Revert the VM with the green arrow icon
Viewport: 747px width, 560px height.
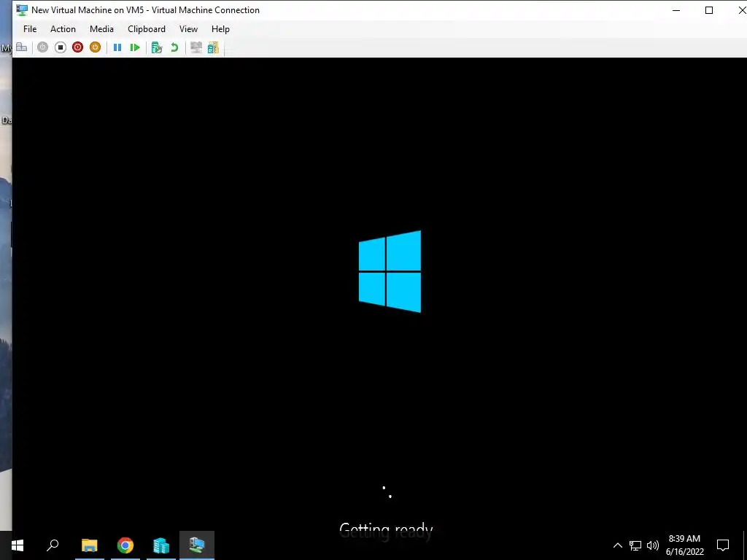tap(174, 47)
